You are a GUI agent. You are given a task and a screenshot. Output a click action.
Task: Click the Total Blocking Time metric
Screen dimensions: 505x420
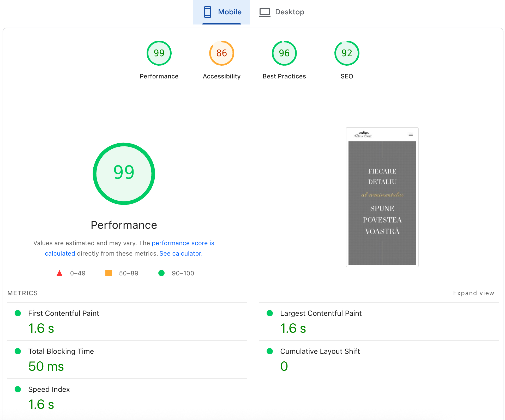click(x=61, y=351)
